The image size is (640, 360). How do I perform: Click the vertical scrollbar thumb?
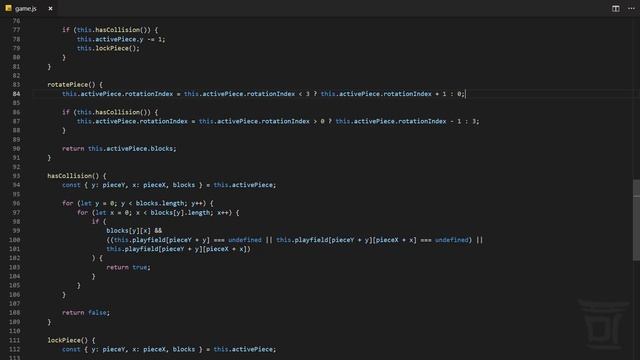coord(636,220)
